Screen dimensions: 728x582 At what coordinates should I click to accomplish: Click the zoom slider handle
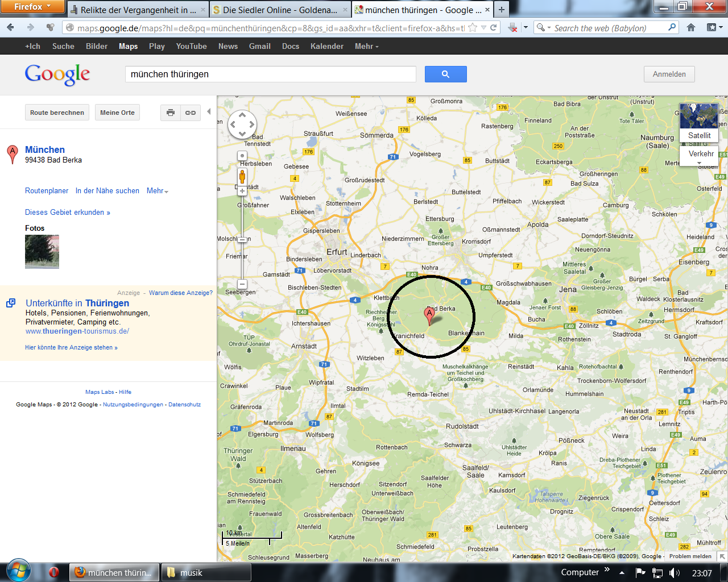pos(242,239)
